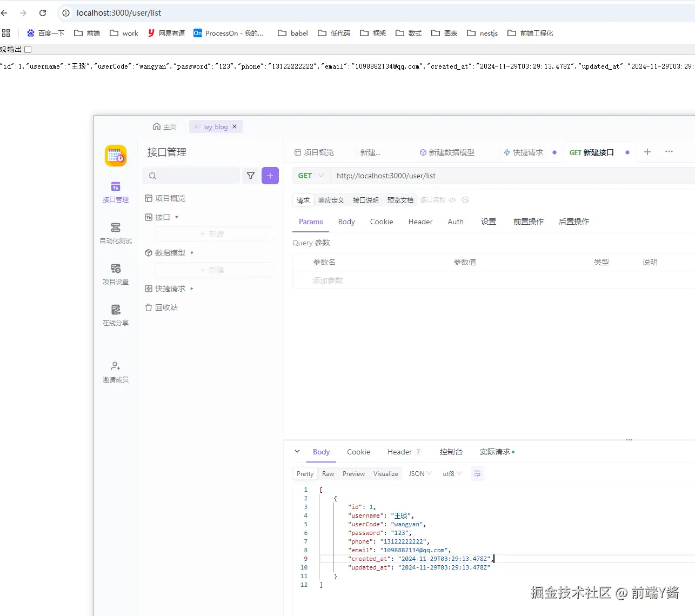Image resolution: width=695 pixels, height=616 pixels.
Task: Open the 百度一下 bookmark
Action: pos(45,33)
